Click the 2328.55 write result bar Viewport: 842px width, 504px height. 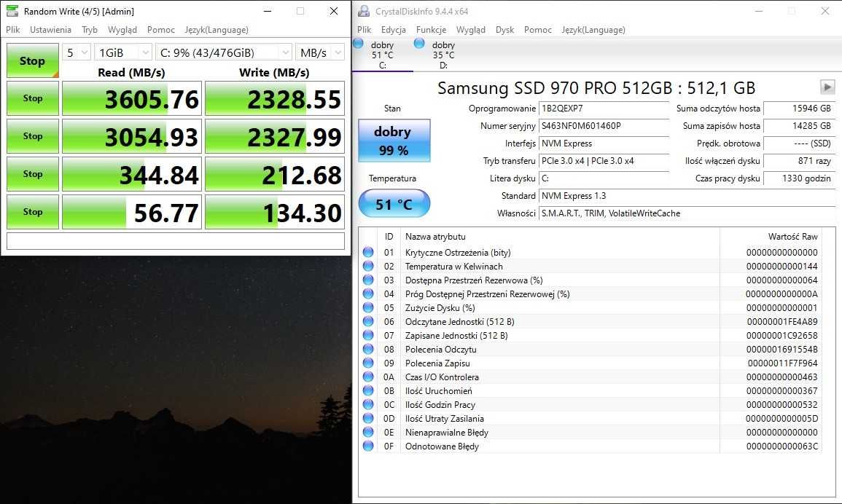click(274, 99)
